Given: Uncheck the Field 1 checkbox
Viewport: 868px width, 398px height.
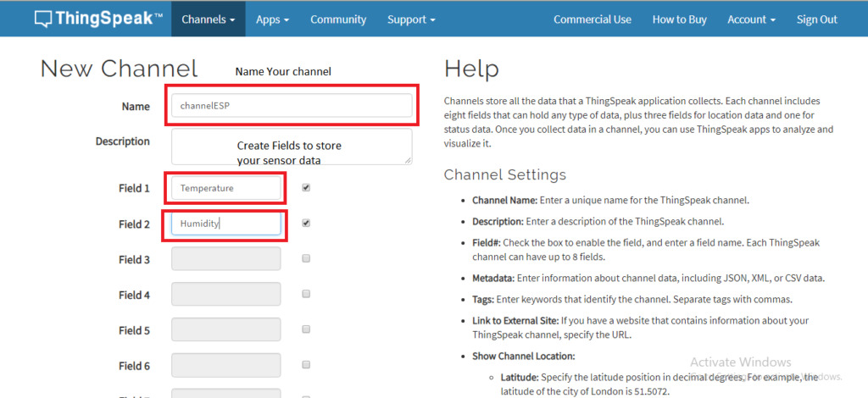Looking at the screenshot, I should tap(306, 188).
